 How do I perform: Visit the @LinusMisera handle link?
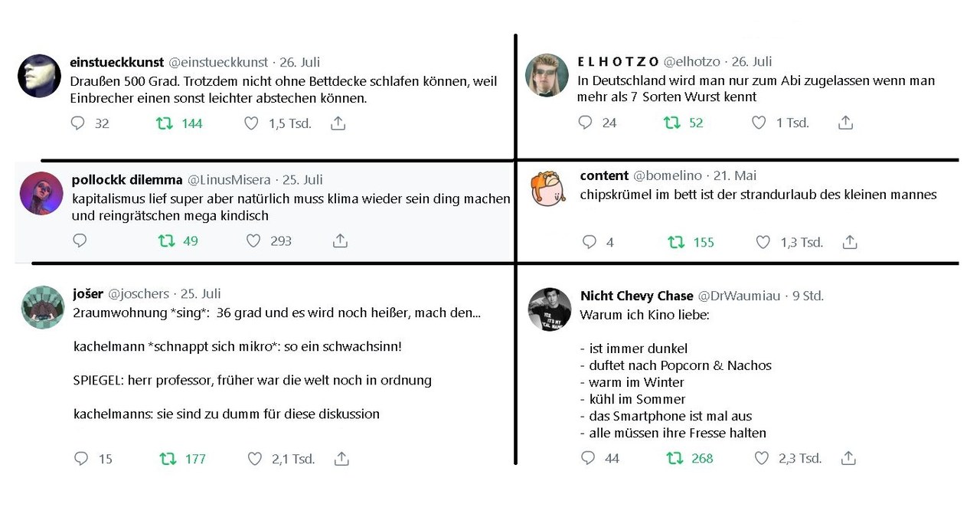228,180
